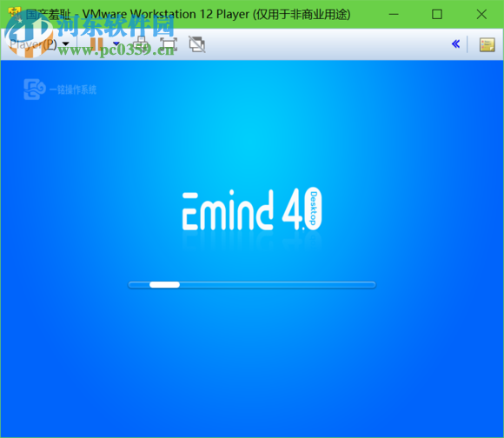Click the VMware title bar app icon
The image size is (504, 438).
(14, 14)
